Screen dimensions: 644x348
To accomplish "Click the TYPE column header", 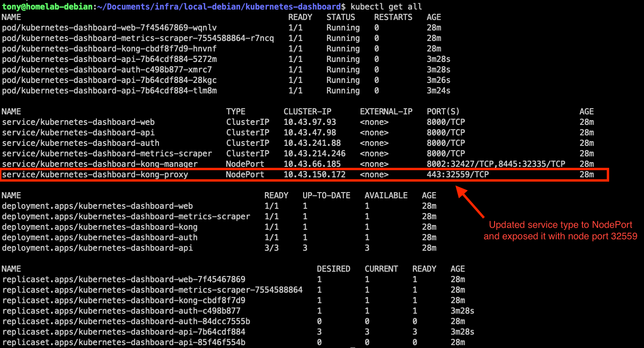I will tap(236, 112).
